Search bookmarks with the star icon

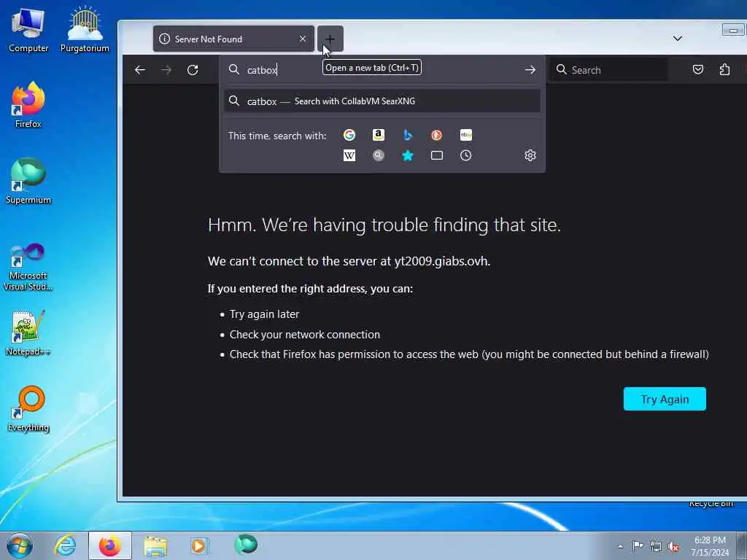(407, 155)
